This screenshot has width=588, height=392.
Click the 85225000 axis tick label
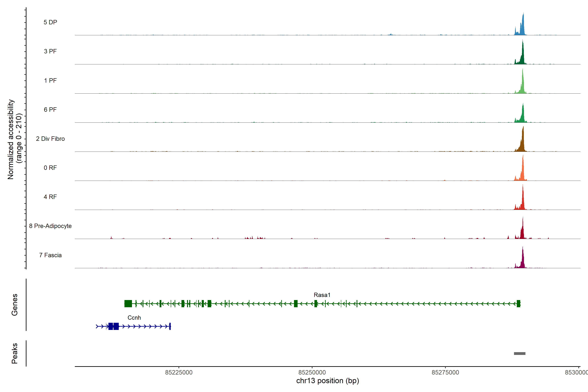(x=179, y=373)
